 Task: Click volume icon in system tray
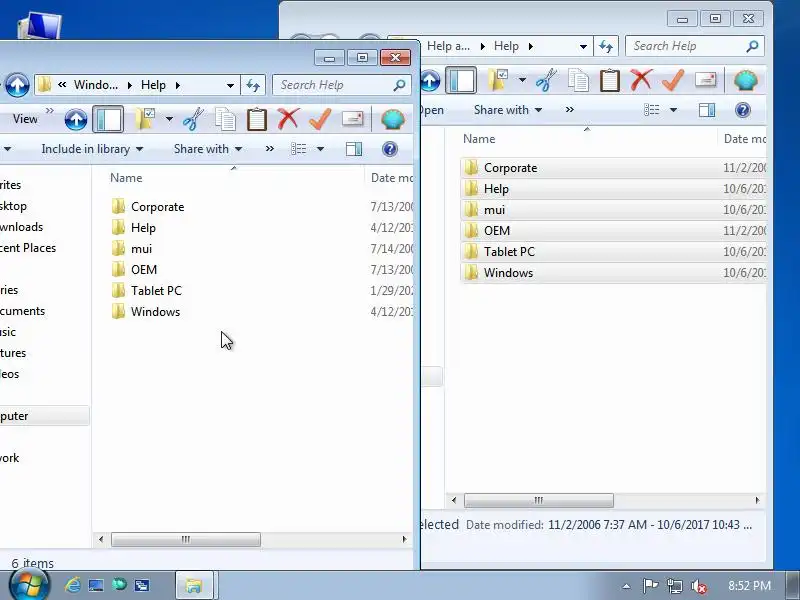[698, 586]
